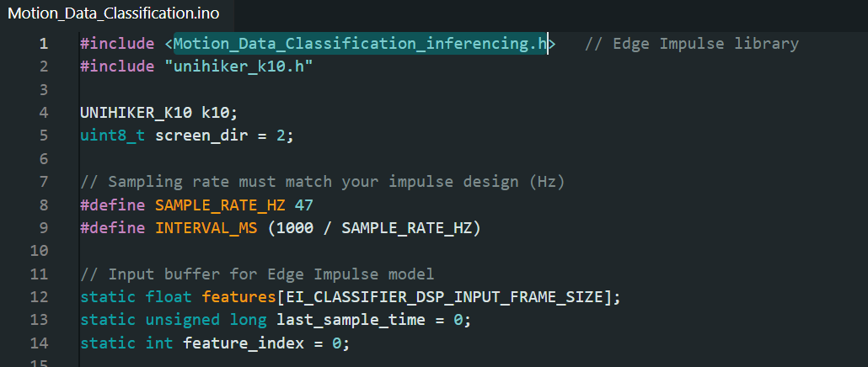The width and height of the screenshot is (868, 367).
Task: Click the SAMPLE_RATE_HZ macro on line 8
Action: coord(220,205)
